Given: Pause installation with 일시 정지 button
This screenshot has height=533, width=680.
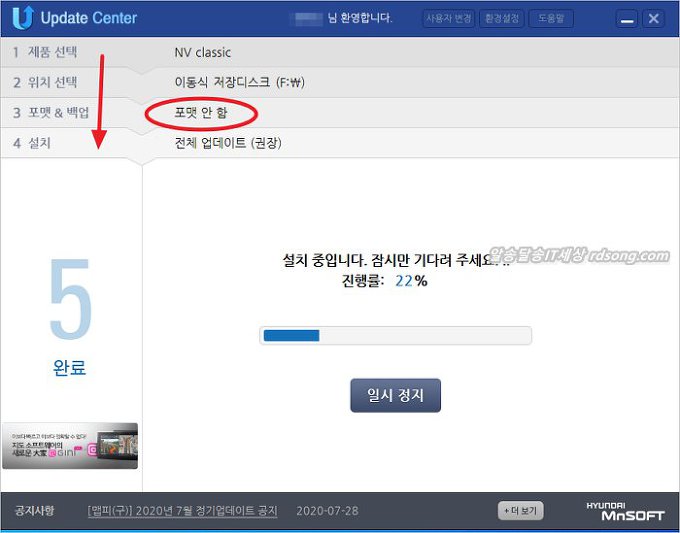Looking at the screenshot, I should [395, 396].
